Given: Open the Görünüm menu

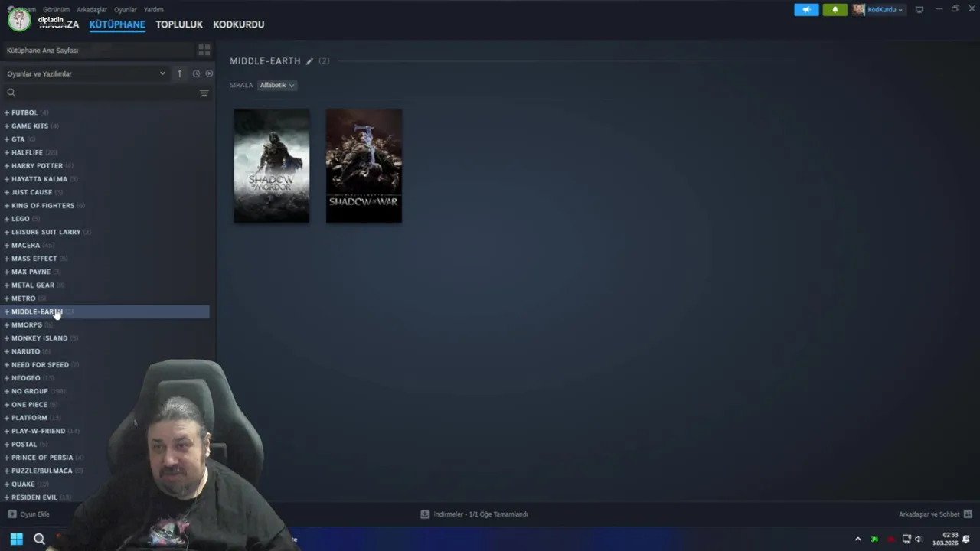Looking at the screenshot, I should (56, 10).
